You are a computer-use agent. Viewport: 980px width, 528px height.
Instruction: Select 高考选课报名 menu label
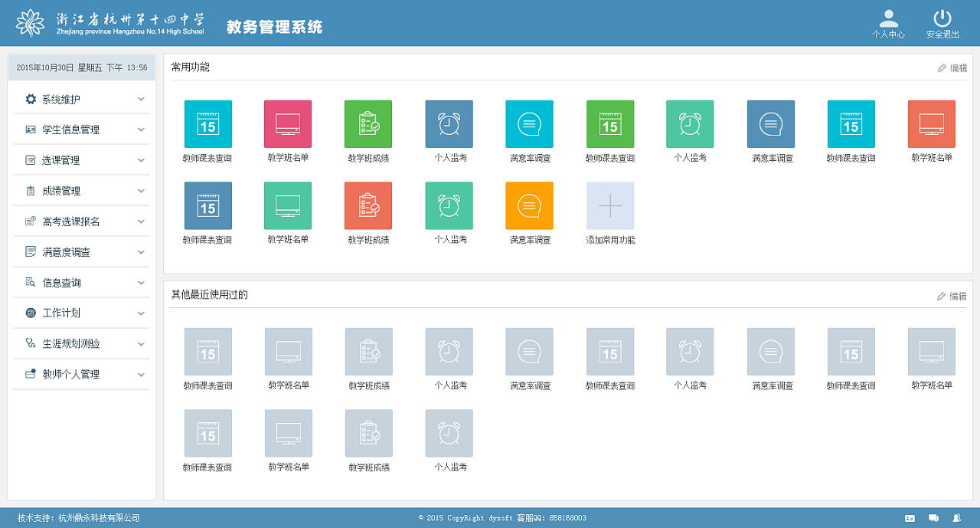coord(71,222)
